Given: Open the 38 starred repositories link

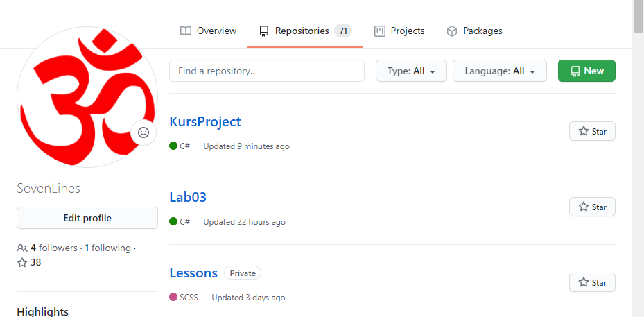Looking at the screenshot, I should click(x=29, y=262).
